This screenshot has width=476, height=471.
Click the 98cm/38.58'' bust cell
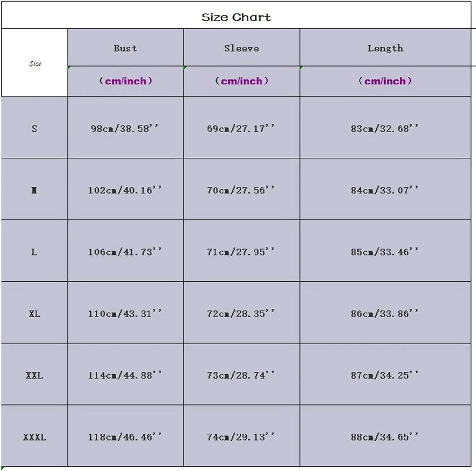click(x=126, y=128)
